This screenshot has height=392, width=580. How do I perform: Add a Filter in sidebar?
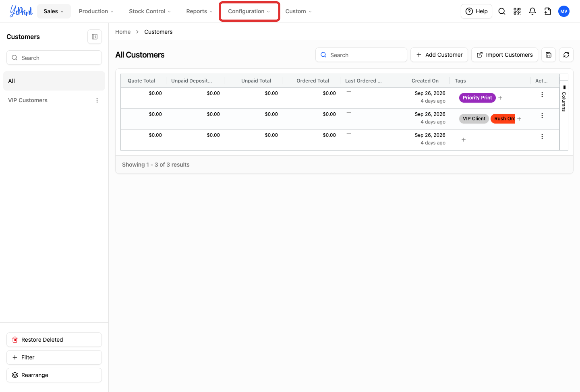pyautogui.click(x=54, y=357)
